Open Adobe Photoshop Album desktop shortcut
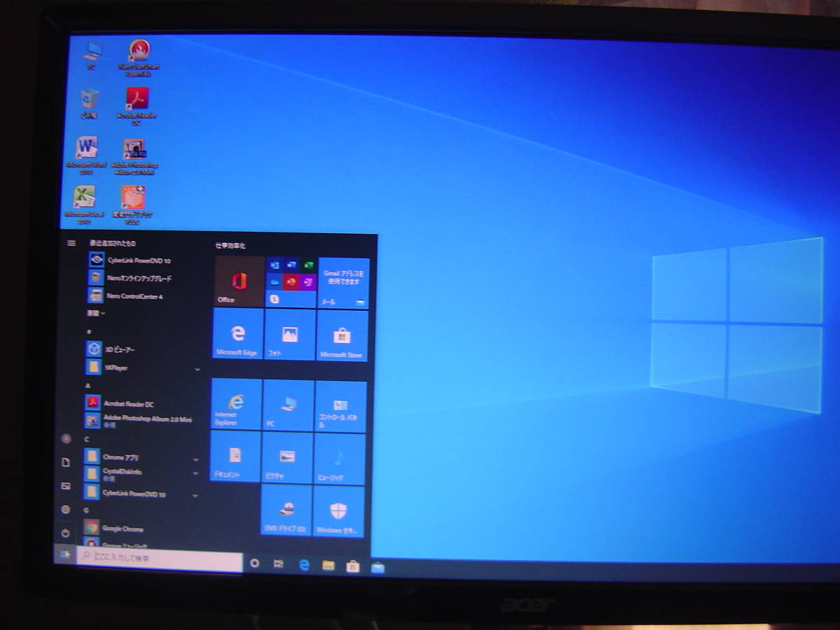The image size is (840, 630). coord(134,156)
